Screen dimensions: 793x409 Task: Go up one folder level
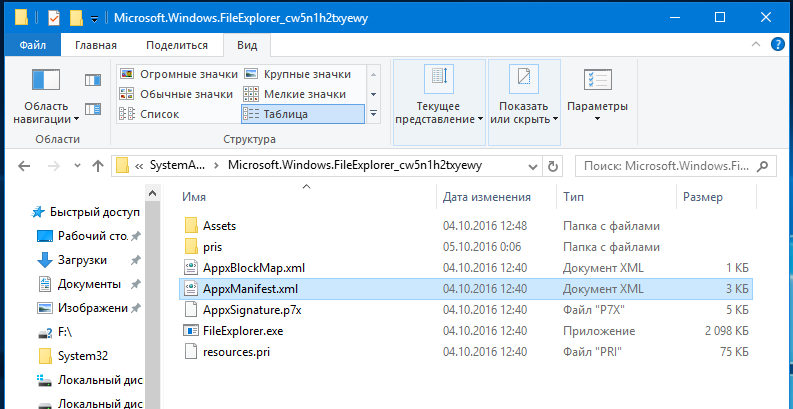(98, 166)
